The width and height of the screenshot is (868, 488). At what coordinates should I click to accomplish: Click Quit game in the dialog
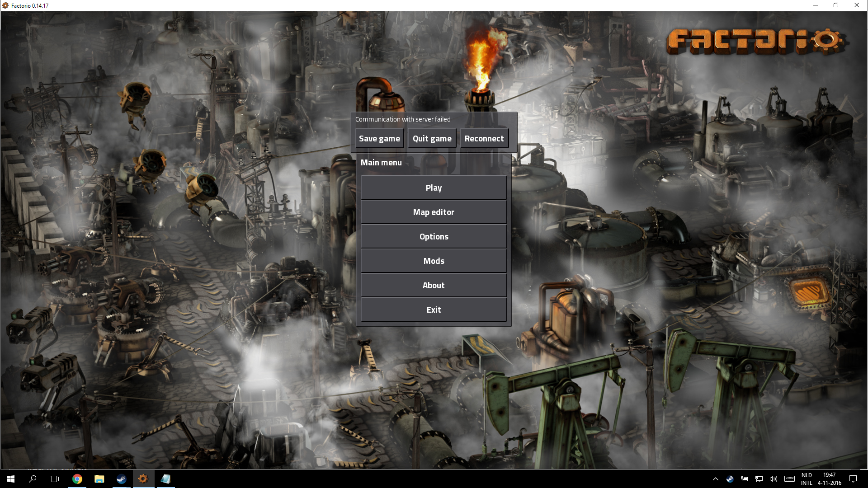(x=432, y=138)
